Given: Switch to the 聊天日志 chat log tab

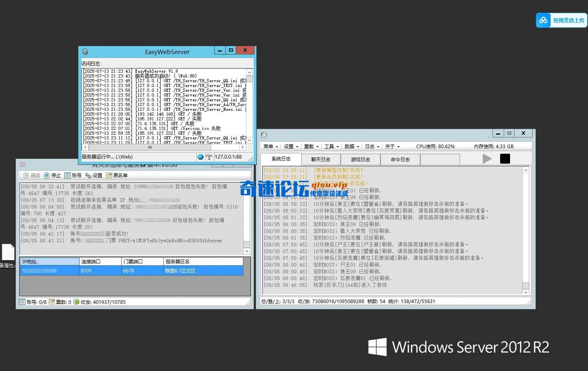Looking at the screenshot, I should pyautogui.click(x=321, y=160).
